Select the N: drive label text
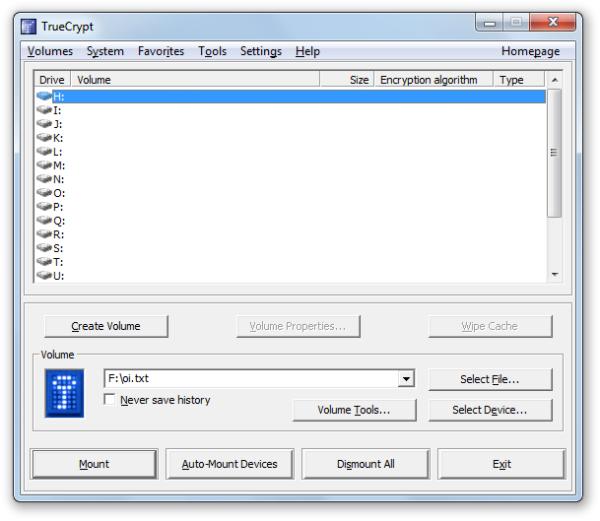This screenshot has width=600, height=521. coord(59,179)
